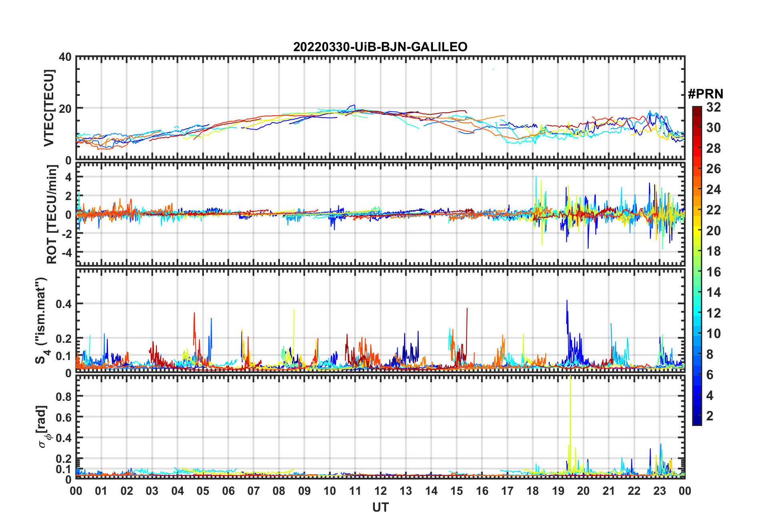
Task: Click the x-axis tick label 23
Action: pyautogui.click(x=659, y=491)
